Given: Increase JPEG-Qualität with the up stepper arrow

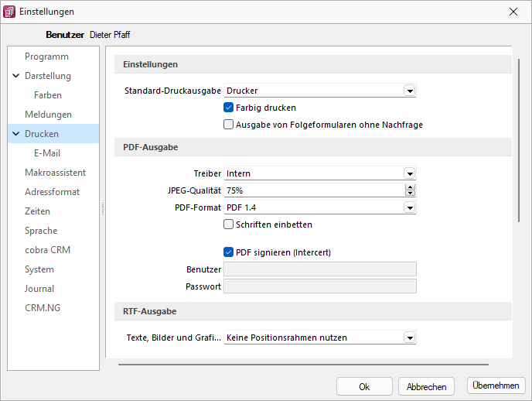Looking at the screenshot, I should pos(410,187).
